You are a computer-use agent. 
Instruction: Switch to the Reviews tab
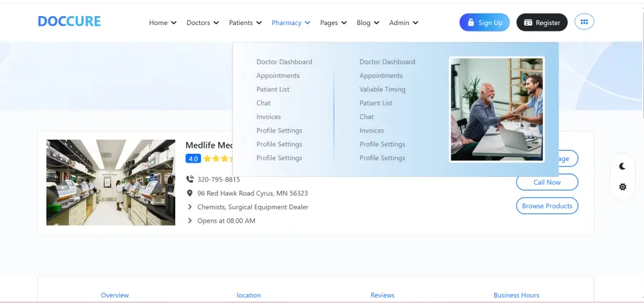click(383, 295)
